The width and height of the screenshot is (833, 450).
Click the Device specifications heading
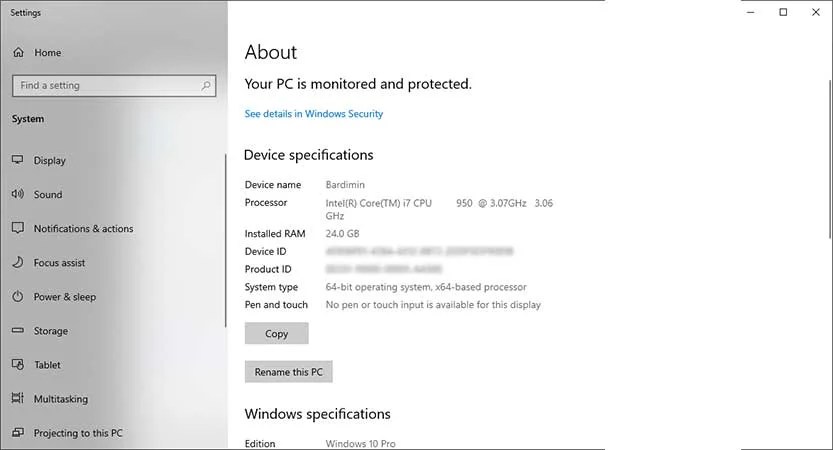[x=309, y=155]
